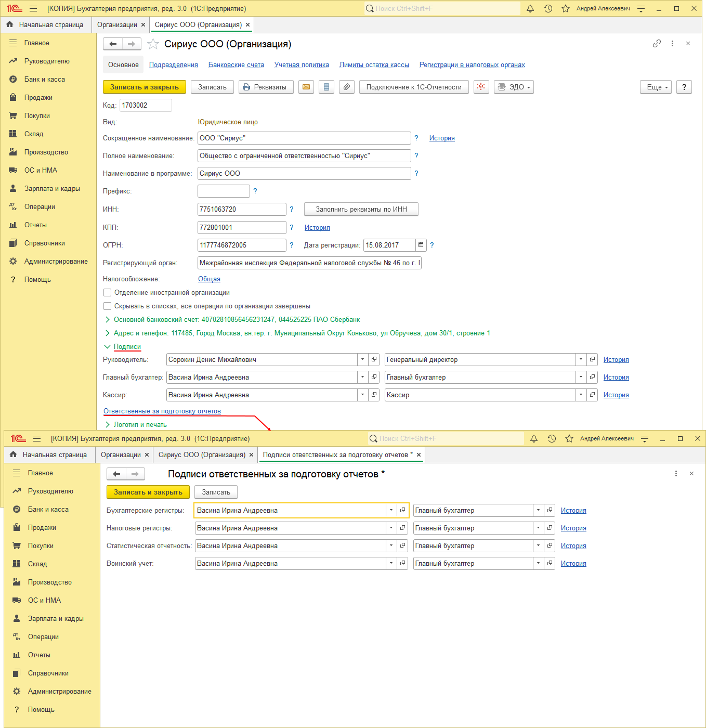Click the envelope email icon in toolbar
706x728 pixels.
click(x=306, y=87)
